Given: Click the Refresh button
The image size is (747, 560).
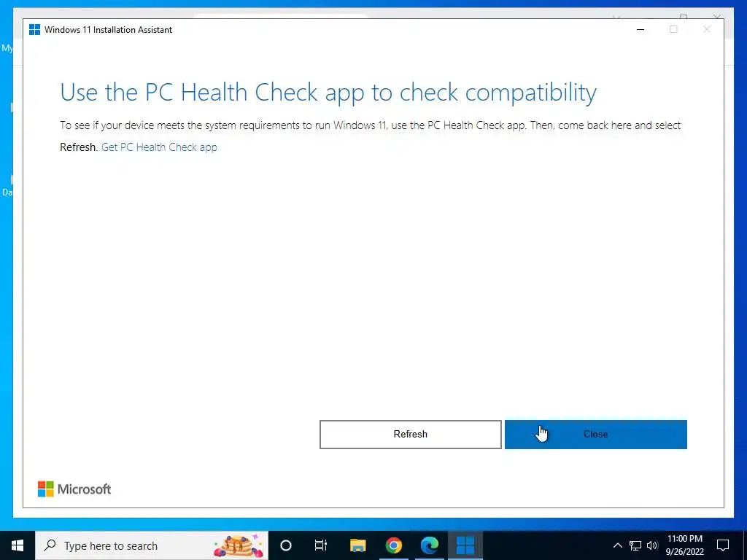Looking at the screenshot, I should coord(410,435).
